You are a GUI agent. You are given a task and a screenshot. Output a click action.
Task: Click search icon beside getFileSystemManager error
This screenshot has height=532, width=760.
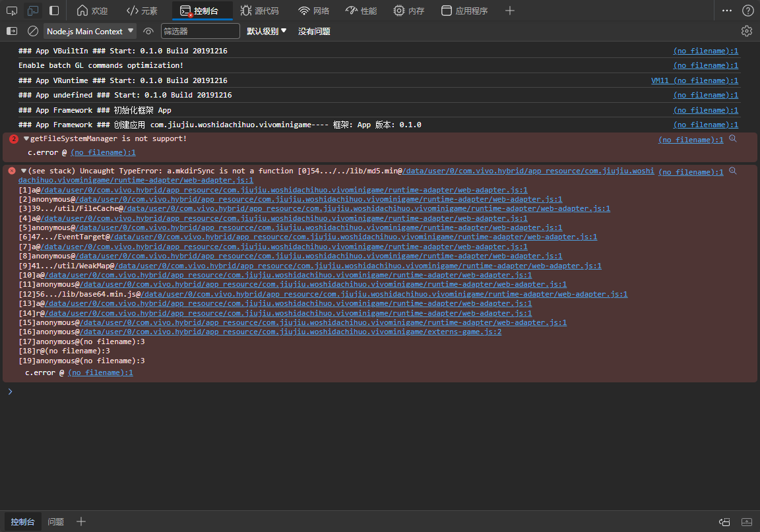coord(733,138)
